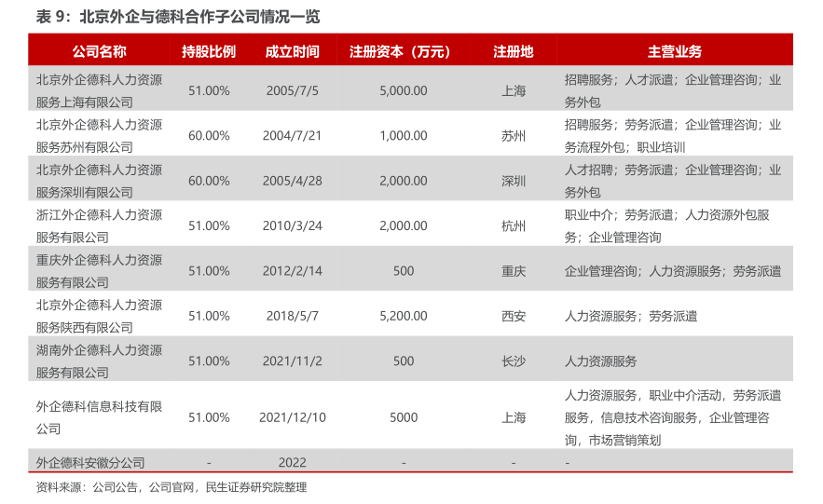Select the 深圳 registration location cell

pos(513,181)
